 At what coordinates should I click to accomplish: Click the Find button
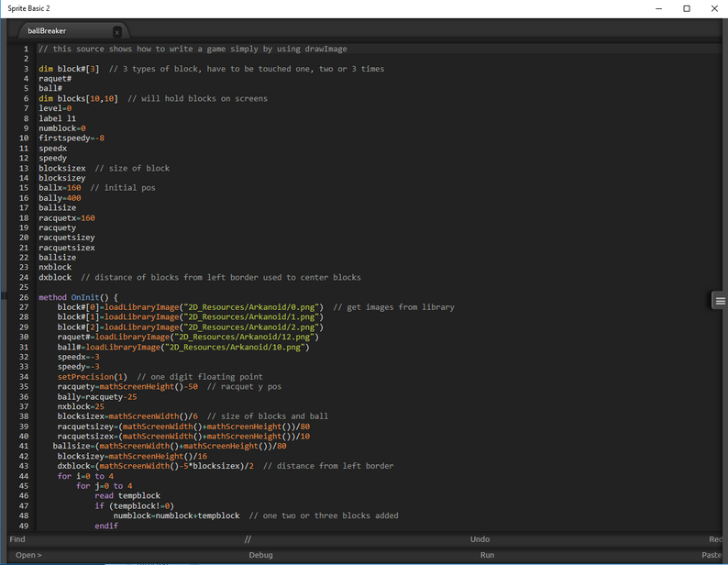coord(17,539)
